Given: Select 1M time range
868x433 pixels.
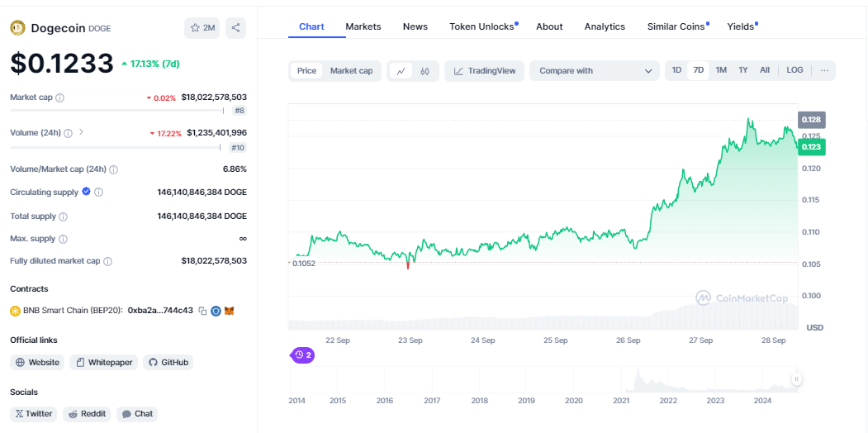Looking at the screenshot, I should coord(721,70).
